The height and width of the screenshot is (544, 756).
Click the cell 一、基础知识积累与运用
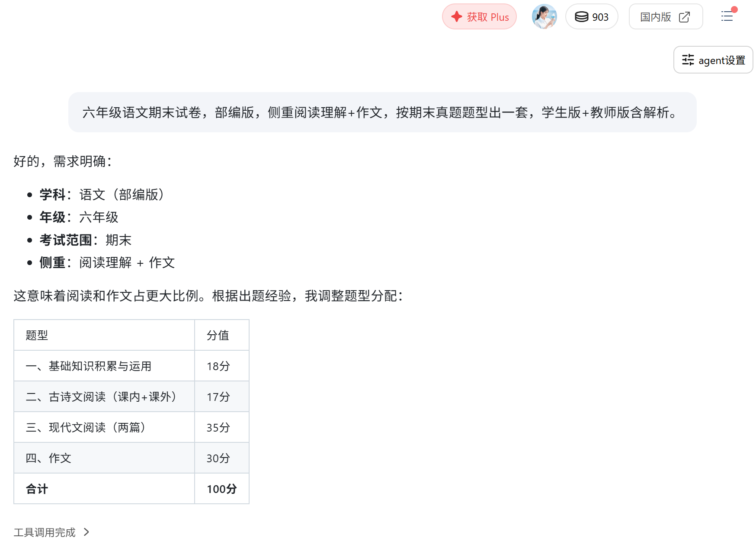tap(104, 366)
